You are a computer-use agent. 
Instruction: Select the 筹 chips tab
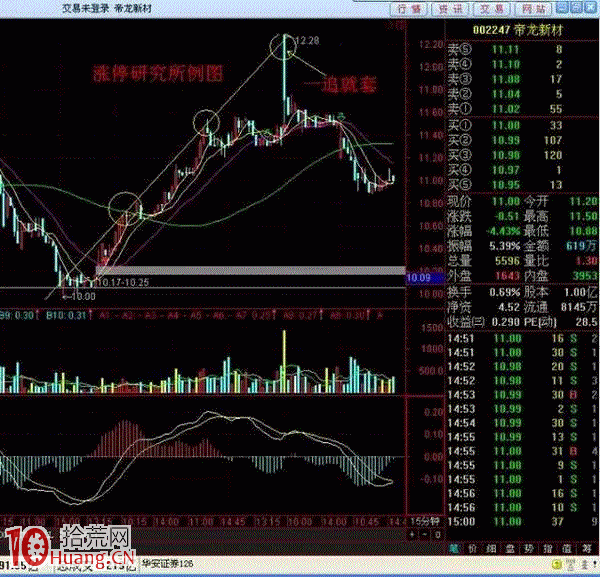click(587, 549)
